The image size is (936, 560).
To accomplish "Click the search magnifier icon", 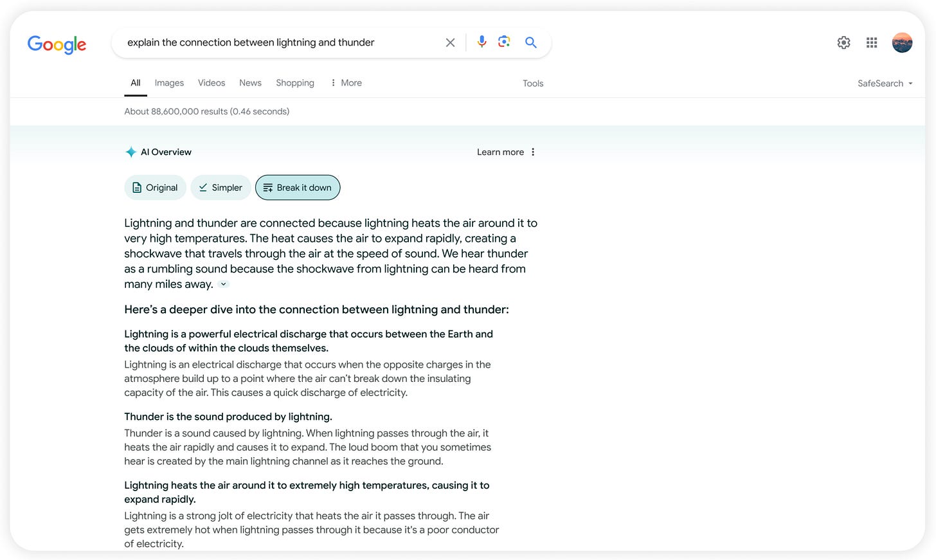I will (x=531, y=42).
